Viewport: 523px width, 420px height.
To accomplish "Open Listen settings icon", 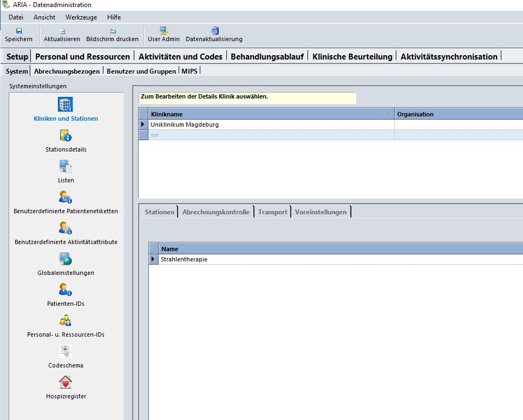I will point(66,167).
